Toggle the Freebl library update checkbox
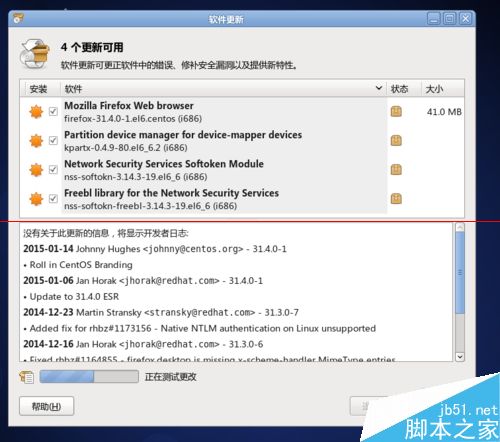 [53, 199]
